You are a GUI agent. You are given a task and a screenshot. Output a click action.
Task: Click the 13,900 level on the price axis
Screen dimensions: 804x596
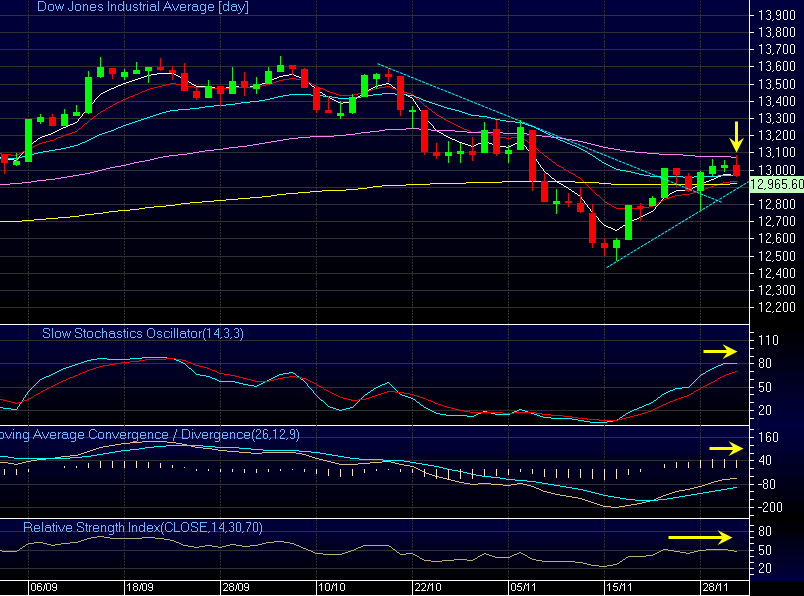[x=778, y=15]
